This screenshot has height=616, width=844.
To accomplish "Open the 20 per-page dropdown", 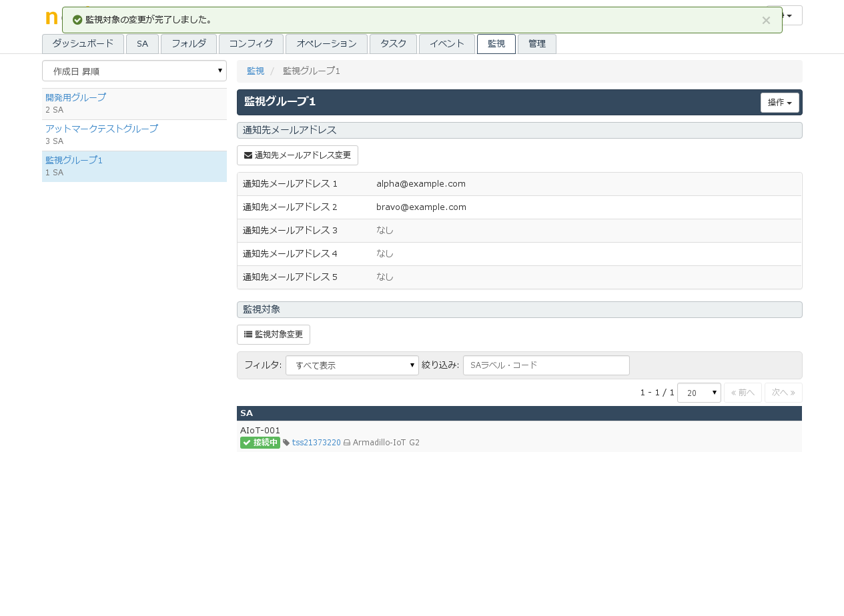I will 699,393.
